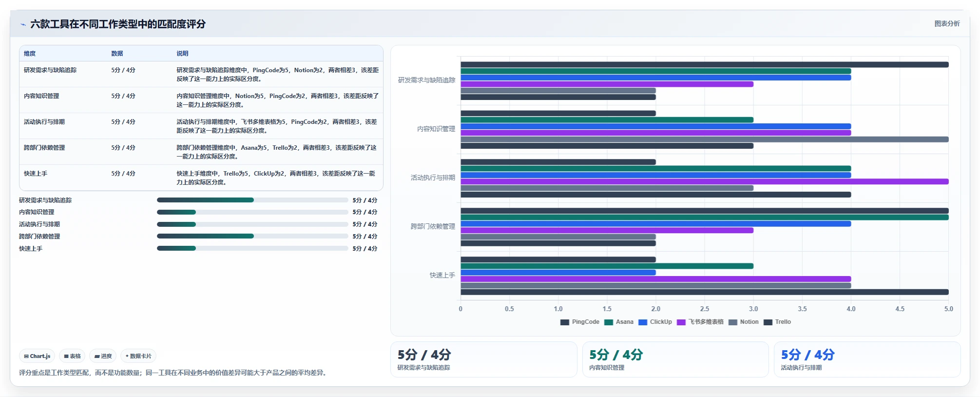The width and height of the screenshot is (980, 397).
Task: Toggle the 飞书多维表格 legend swatch
Action: point(681,322)
